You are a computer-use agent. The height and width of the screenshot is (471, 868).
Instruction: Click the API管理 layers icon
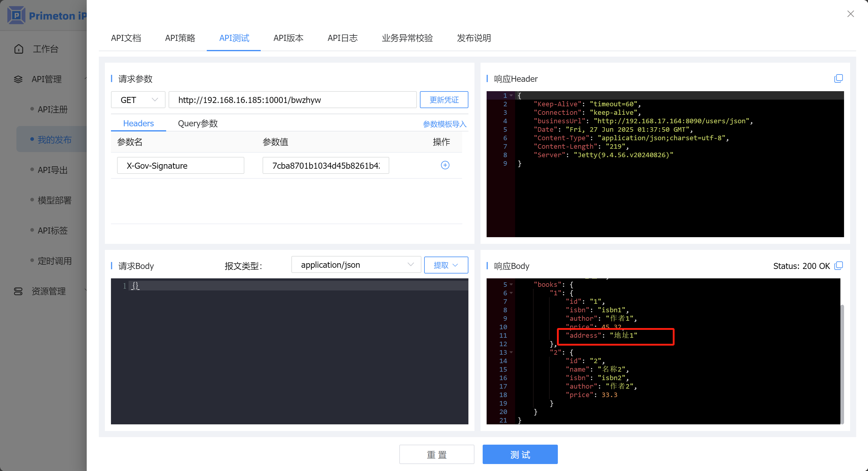pos(18,79)
